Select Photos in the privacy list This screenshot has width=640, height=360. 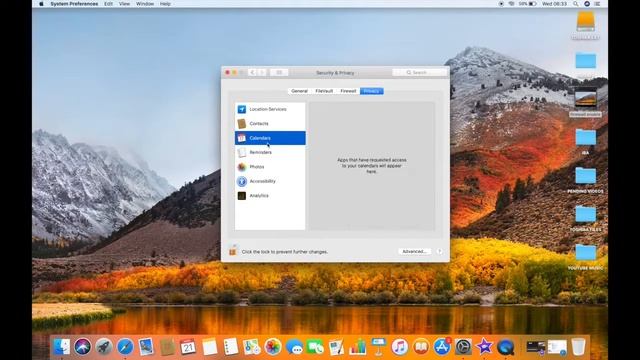click(x=270, y=167)
